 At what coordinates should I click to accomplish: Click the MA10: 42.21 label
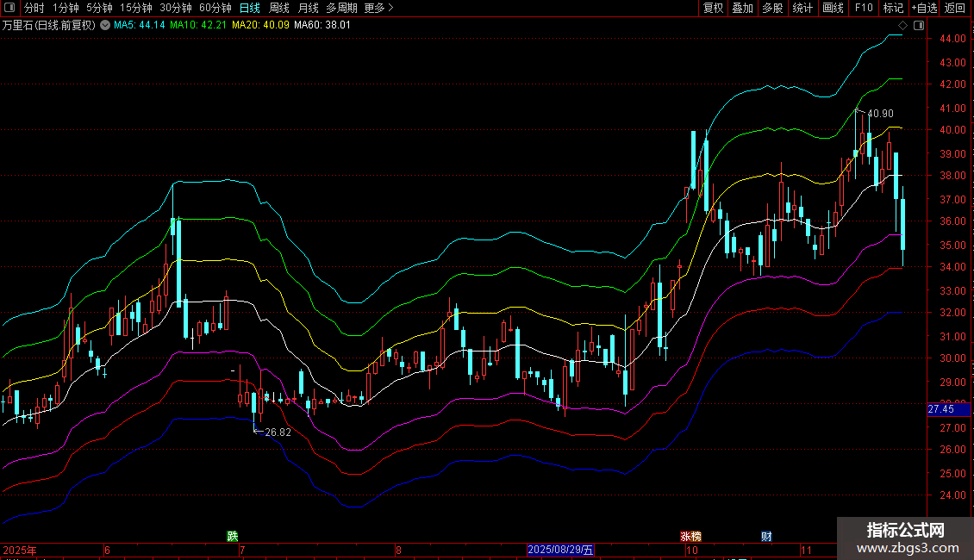[198, 26]
